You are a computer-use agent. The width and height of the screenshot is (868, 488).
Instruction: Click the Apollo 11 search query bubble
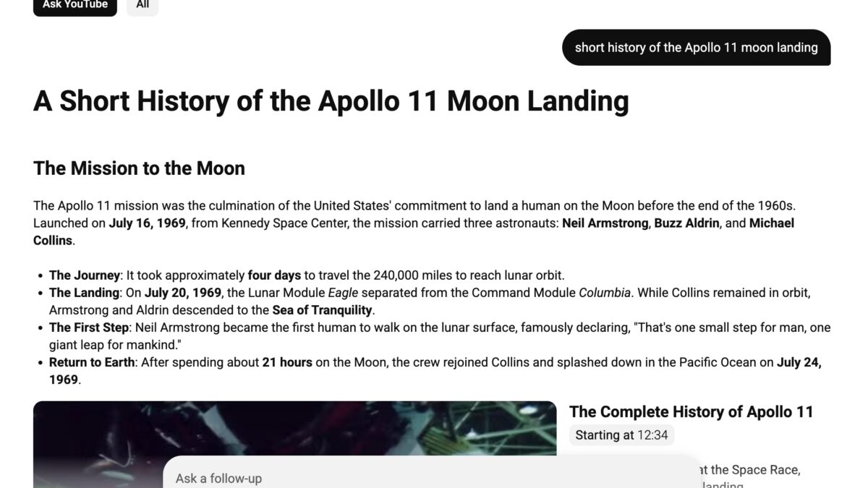tap(696, 48)
